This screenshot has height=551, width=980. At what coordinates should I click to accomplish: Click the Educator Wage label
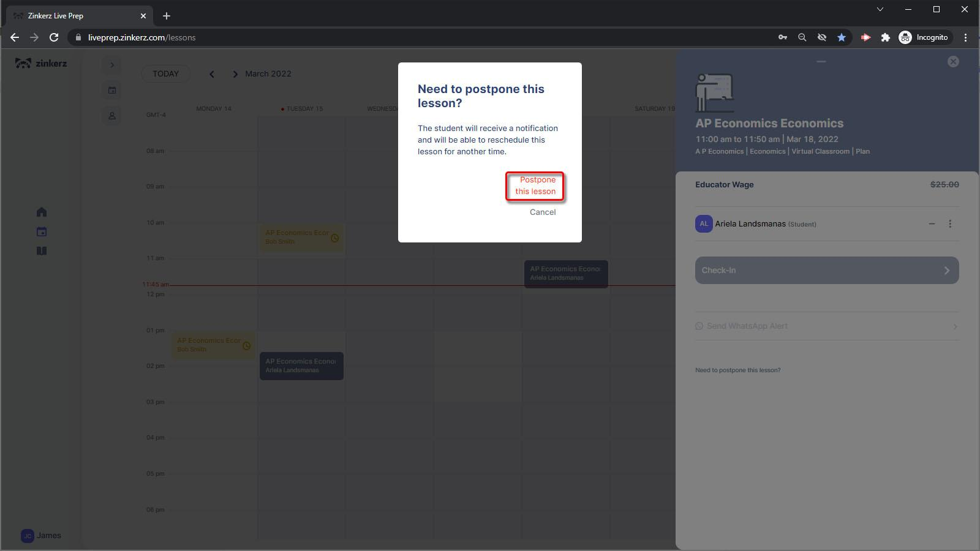725,184
